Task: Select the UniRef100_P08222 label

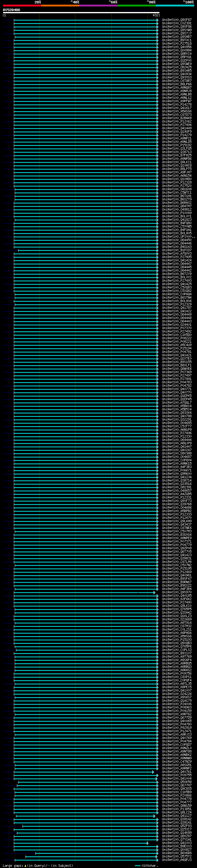Action: [177, 338]
